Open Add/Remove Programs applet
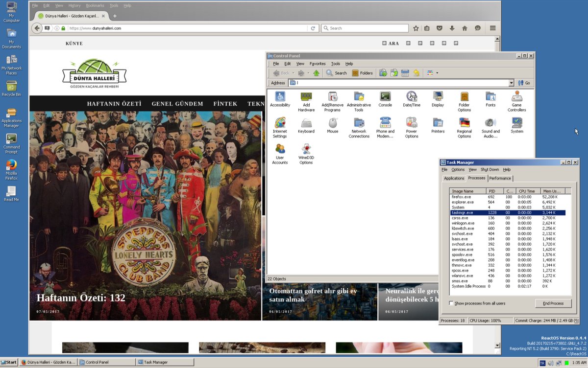This screenshot has height=368, width=588. point(332,101)
